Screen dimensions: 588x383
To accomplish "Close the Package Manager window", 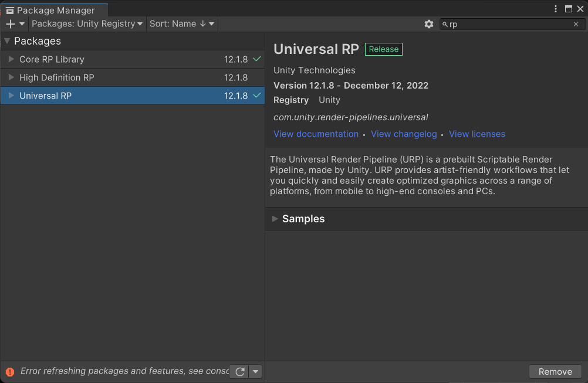I will coord(580,9).
